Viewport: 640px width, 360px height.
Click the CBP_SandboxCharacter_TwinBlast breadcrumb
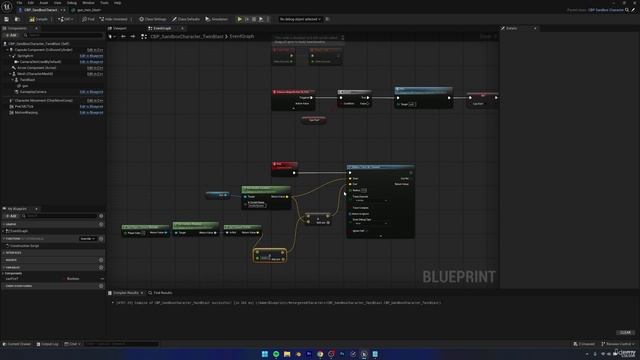coord(187,36)
